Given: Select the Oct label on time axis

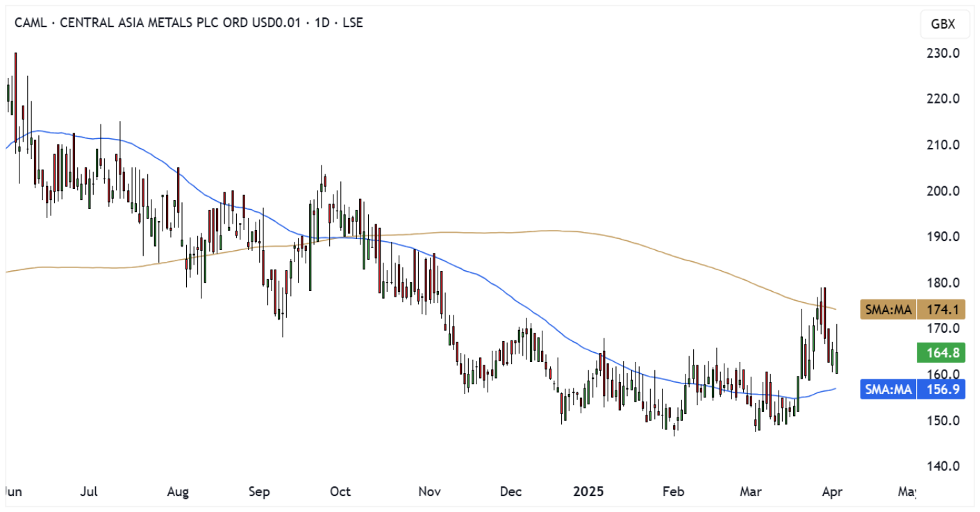Looking at the screenshot, I should click(x=340, y=492).
